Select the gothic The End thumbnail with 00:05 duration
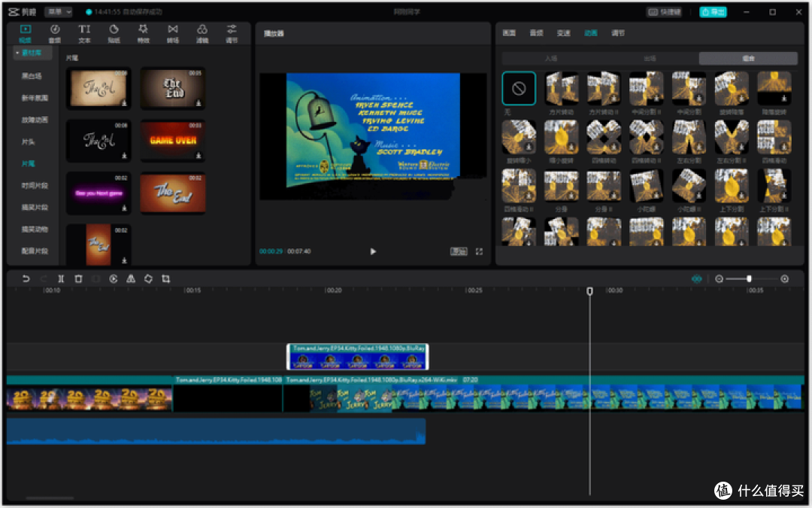Viewport: 812px width, 508px height. 172,88
